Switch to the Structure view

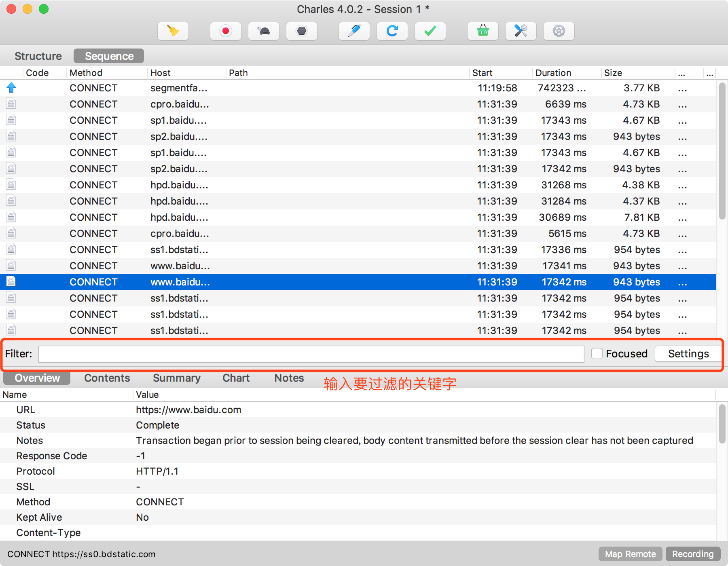click(38, 56)
